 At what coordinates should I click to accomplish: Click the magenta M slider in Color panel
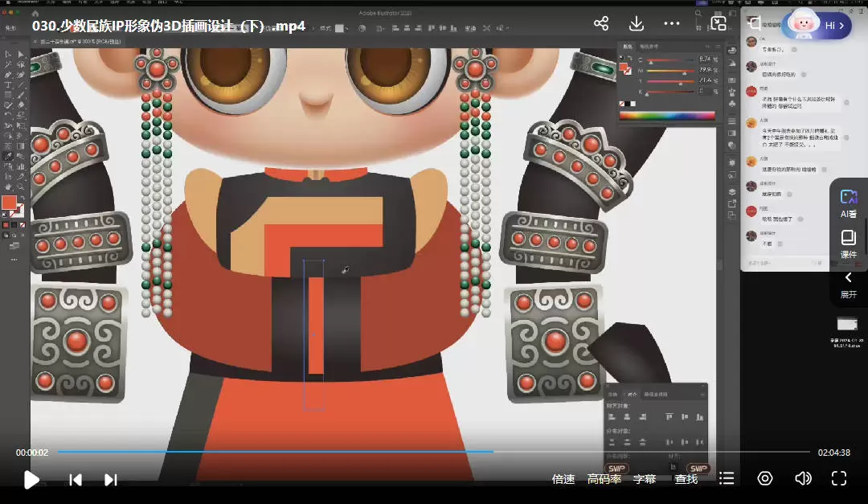click(x=670, y=72)
